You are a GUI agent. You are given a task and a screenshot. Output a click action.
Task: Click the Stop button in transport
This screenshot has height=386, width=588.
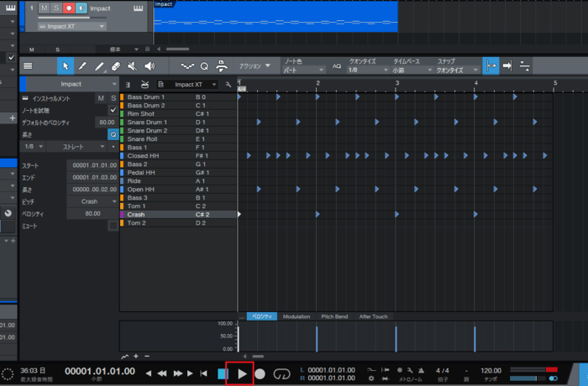click(223, 373)
